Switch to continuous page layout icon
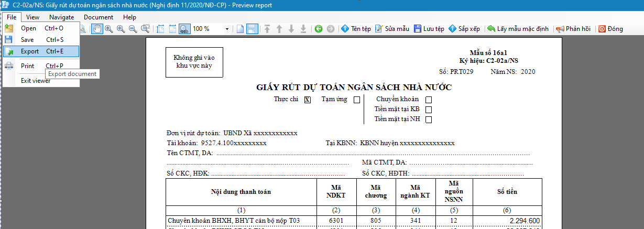 tap(252, 29)
